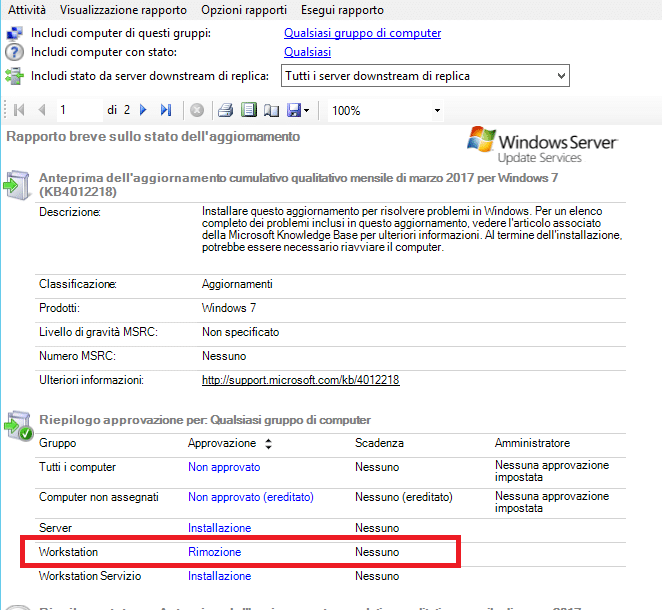662x610 pixels.
Task: Click the Windows Server Update Services logo
Action: (542, 144)
